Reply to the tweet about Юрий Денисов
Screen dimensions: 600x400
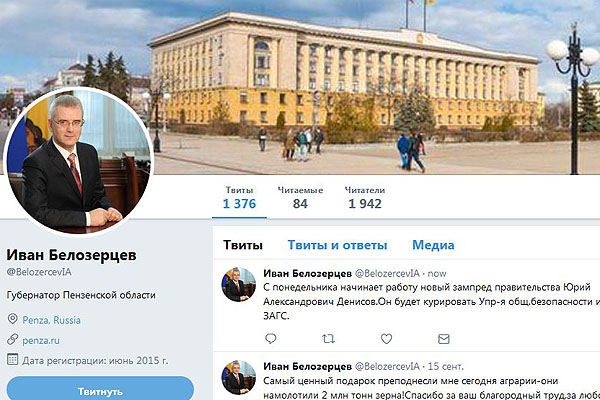point(271,338)
